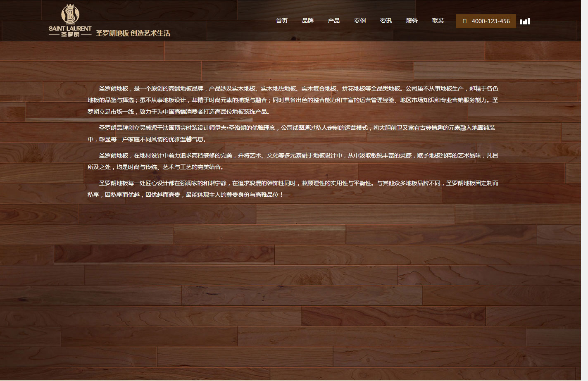
Task: Click the line 地板的品鉴与择选
Action: point(293,100)
